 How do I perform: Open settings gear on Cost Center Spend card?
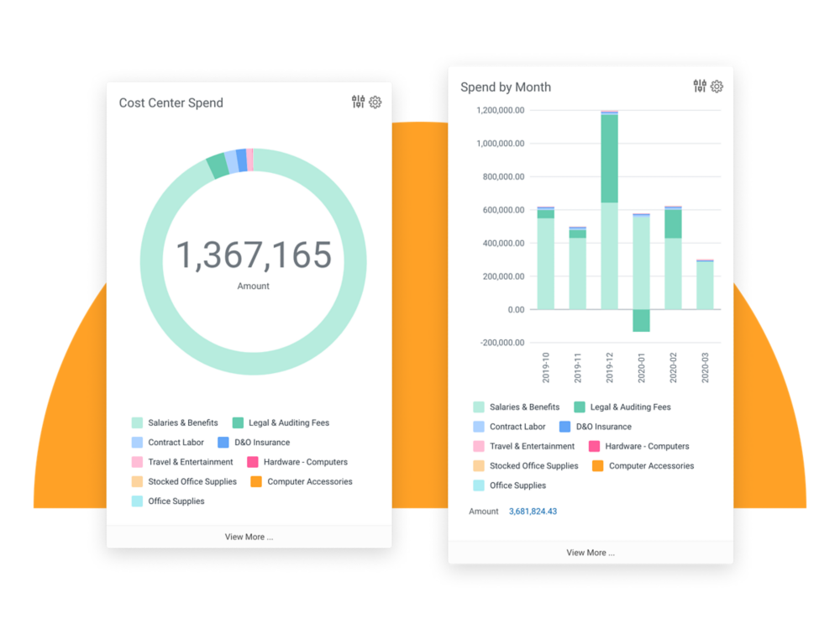[x=375, y=102]
